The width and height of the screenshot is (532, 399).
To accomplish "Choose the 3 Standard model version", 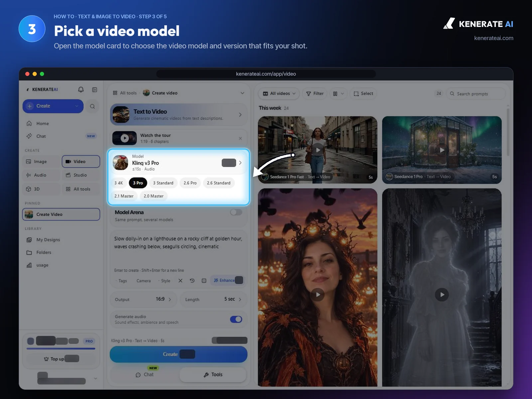I will pos(163,183).
